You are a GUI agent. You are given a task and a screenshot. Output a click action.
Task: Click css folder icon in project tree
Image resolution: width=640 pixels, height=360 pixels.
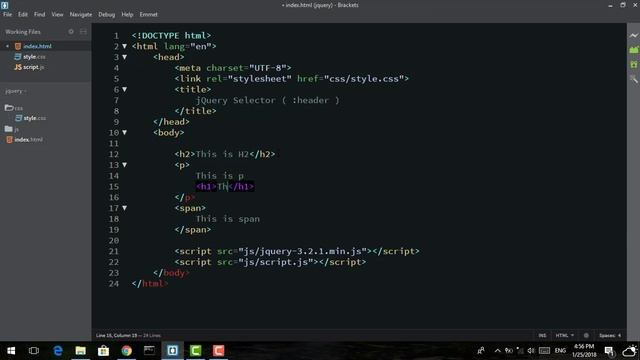(9, 108)
